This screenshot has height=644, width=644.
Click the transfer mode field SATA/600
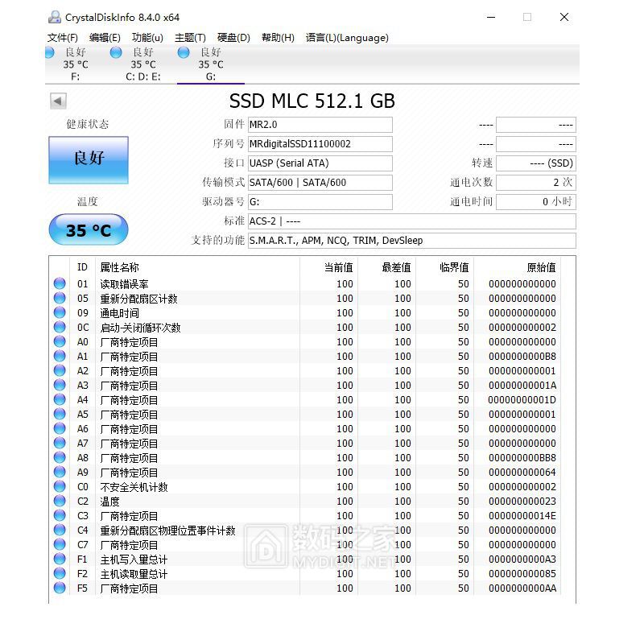(320, 183)
